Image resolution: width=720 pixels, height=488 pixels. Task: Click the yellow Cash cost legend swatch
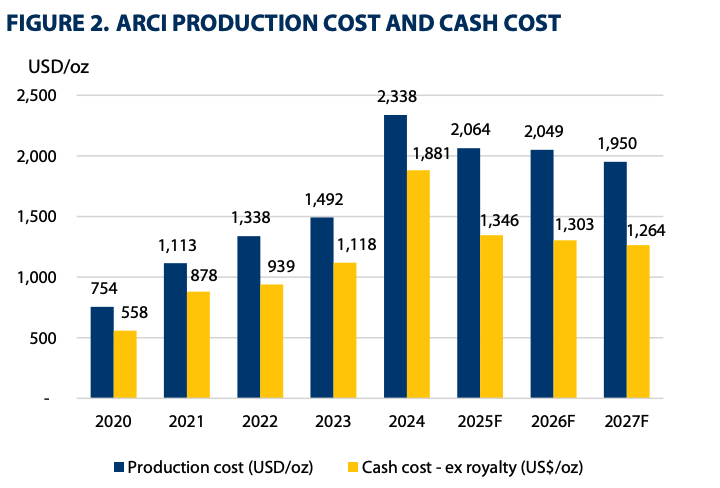[355, 467]
